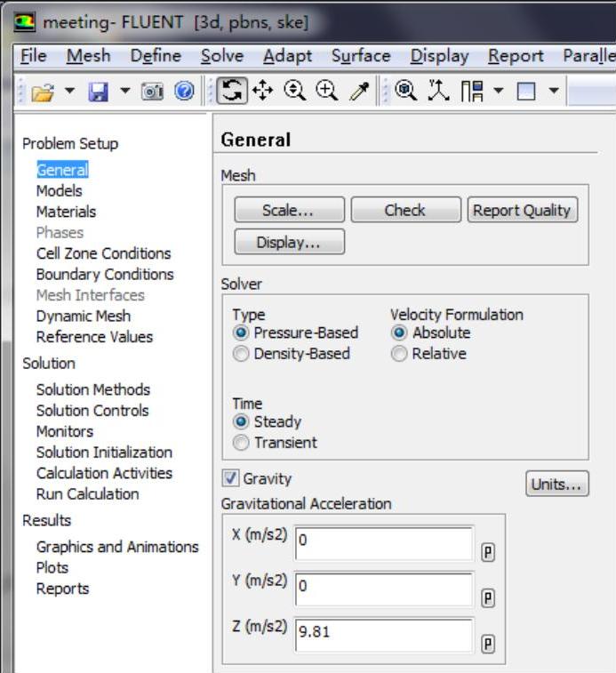Screen dimensions: 616x673
Task: Click the Report Quality button
Action: (x=523, y=210)
